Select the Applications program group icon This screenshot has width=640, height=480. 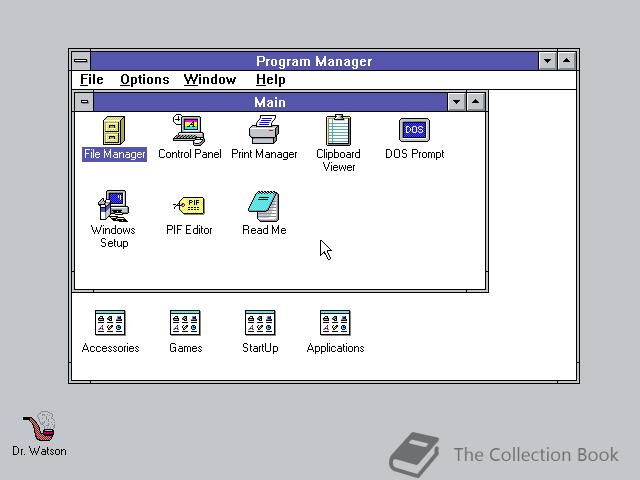click(336, 322)
